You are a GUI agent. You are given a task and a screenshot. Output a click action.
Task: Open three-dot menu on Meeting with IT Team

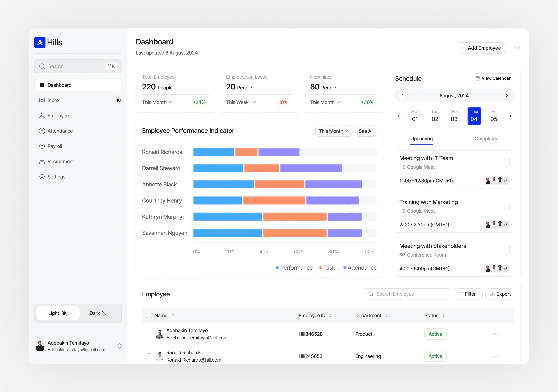(x=509, y=162)
